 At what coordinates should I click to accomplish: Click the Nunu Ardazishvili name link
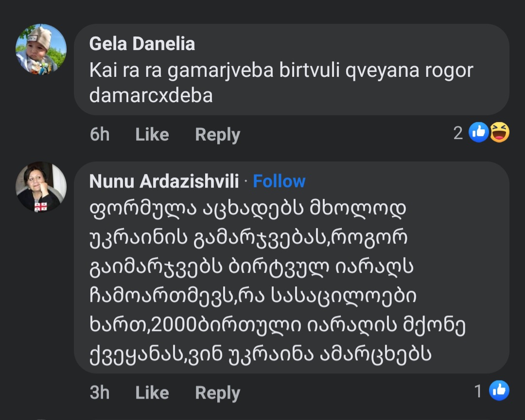click(x=164, y=181)
